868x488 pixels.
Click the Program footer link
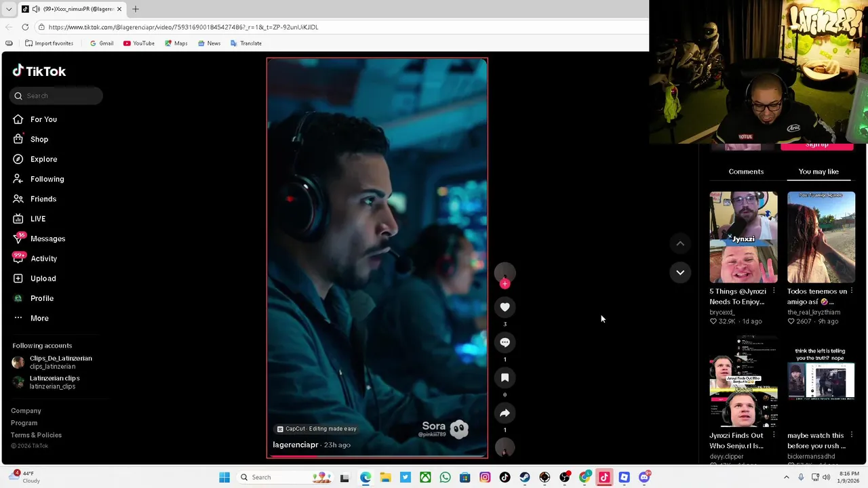coord(24,423)
